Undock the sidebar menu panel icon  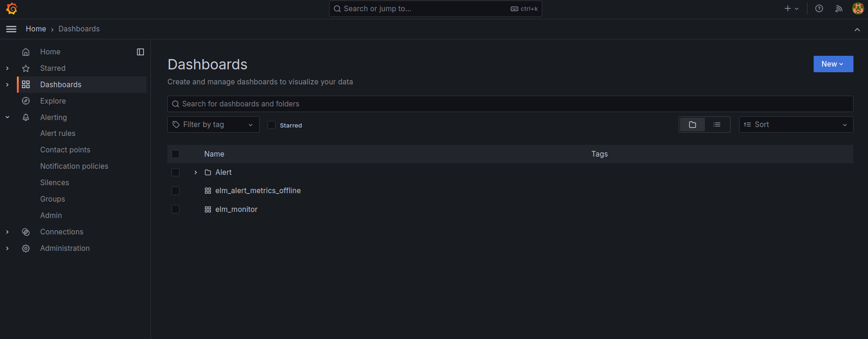click(x=140, y=52)
